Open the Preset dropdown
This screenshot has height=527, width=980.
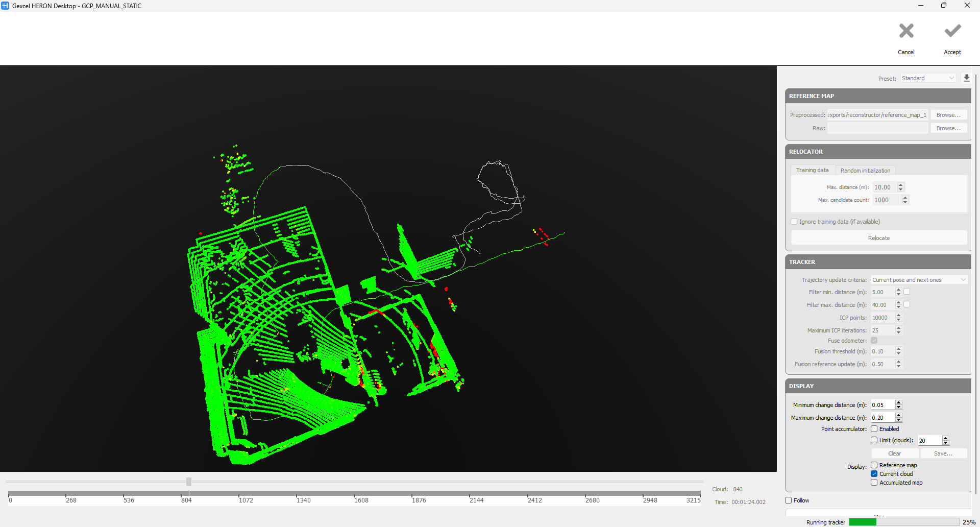pos(927,78)
